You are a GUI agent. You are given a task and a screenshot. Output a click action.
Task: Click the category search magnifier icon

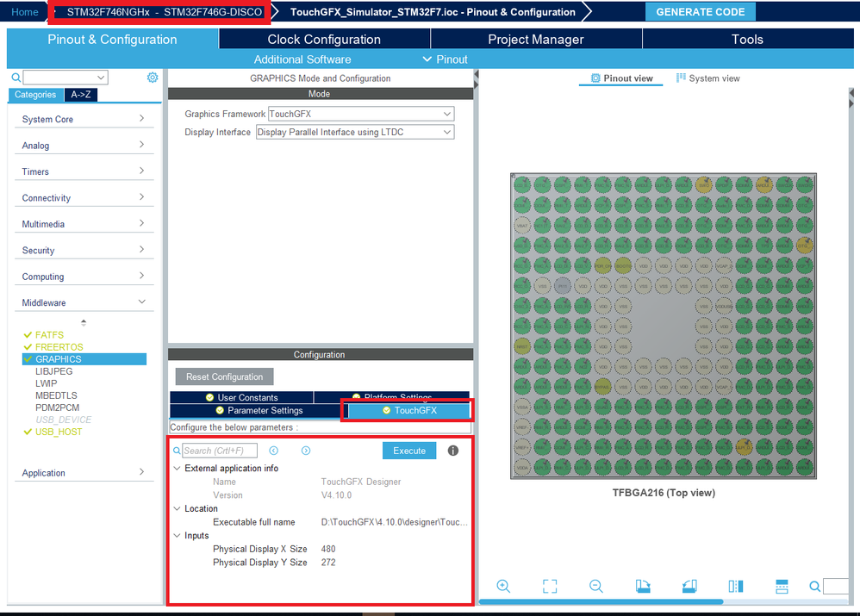point(16,78)
